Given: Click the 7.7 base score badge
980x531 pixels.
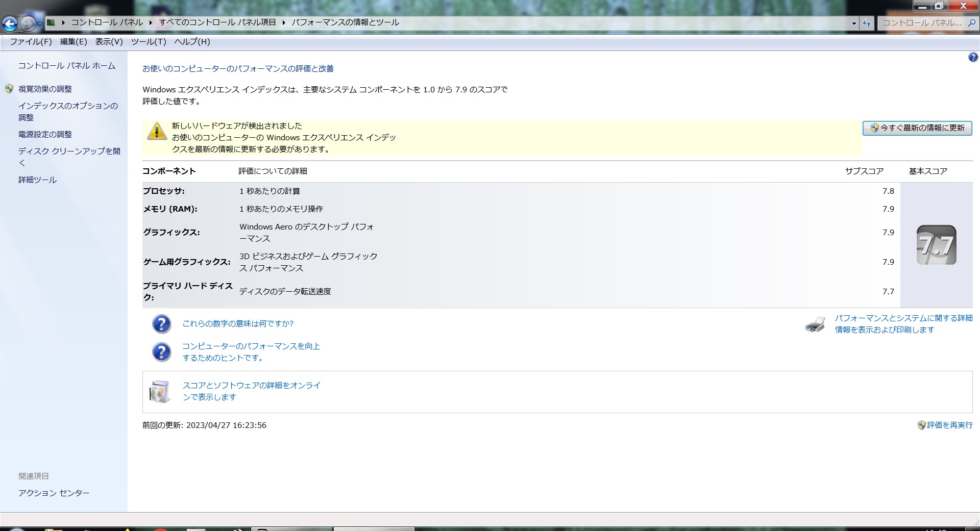Looking at the screenshot, I should 937,245.
